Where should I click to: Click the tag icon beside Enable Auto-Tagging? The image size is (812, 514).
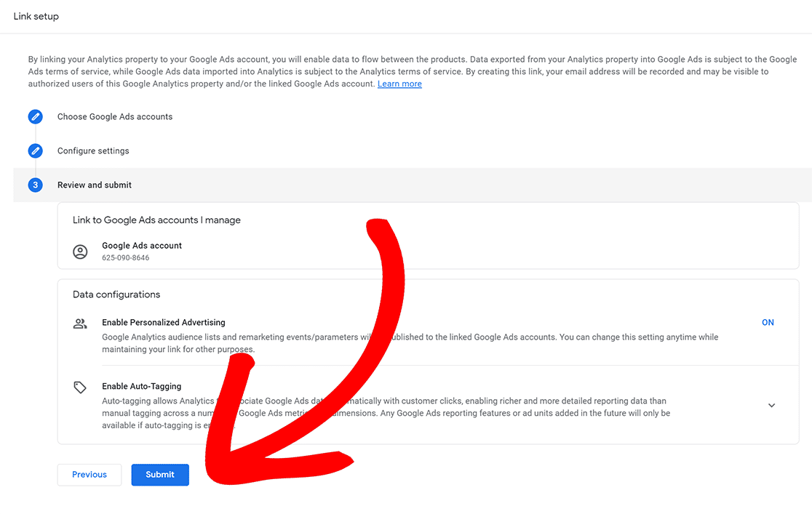tap(80, 386)
